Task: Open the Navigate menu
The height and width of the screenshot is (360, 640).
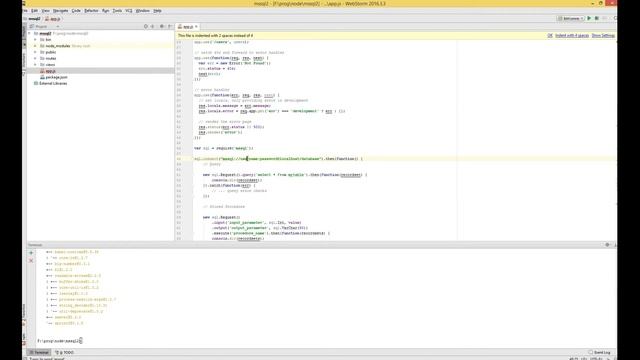Action: (x=60, y=11)
